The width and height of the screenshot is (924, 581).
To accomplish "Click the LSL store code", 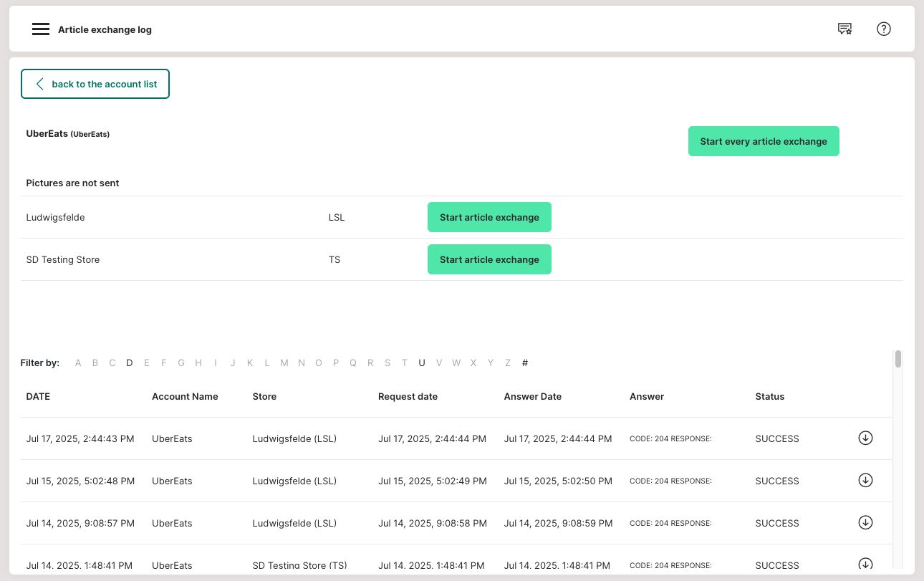I will 337,217.
